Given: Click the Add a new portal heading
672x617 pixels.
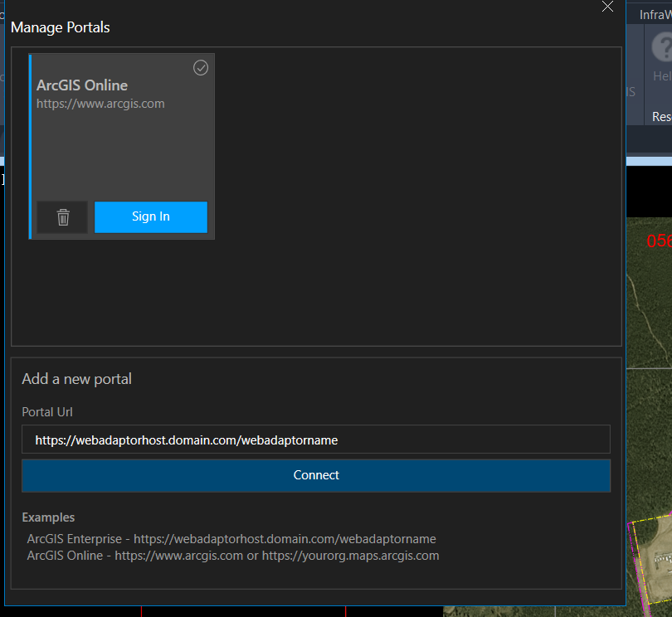Looking at the screenshot, I should (x=76, y=378).
